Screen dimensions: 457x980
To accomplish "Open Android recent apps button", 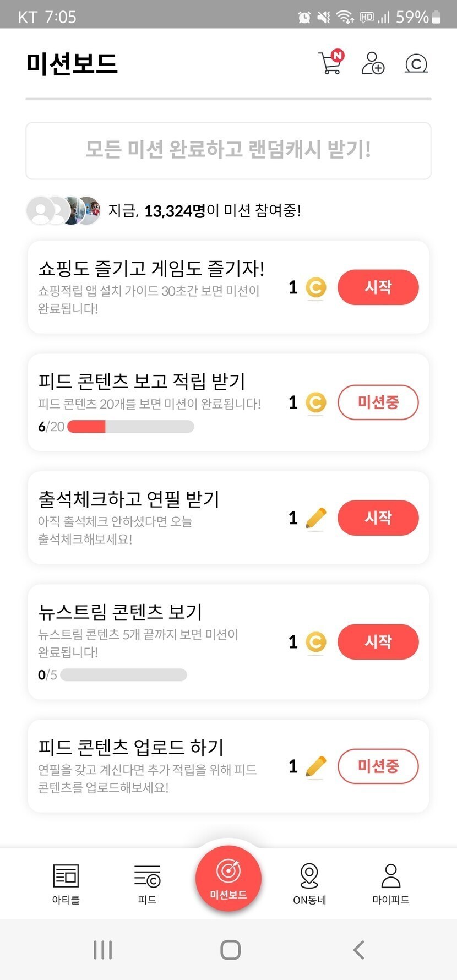I will click(103, 950).
